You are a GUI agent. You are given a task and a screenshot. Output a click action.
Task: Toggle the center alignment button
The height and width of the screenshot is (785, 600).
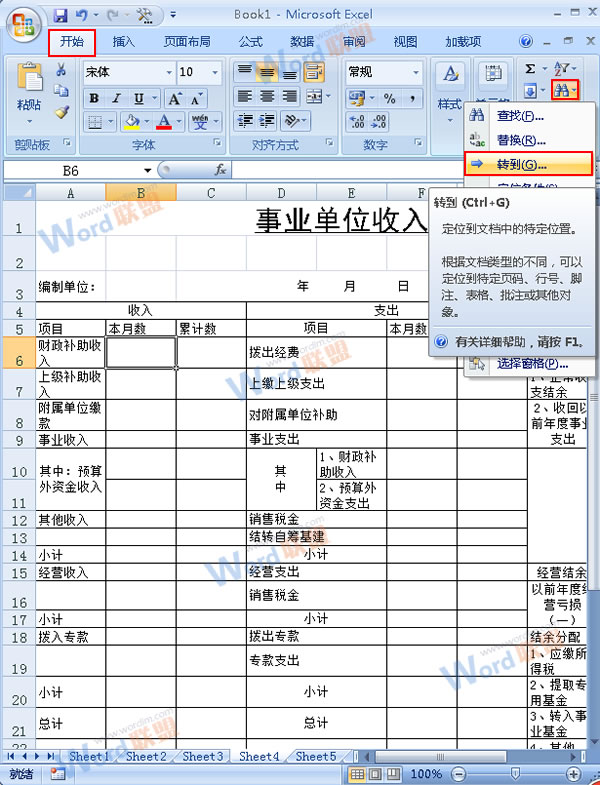266,97
